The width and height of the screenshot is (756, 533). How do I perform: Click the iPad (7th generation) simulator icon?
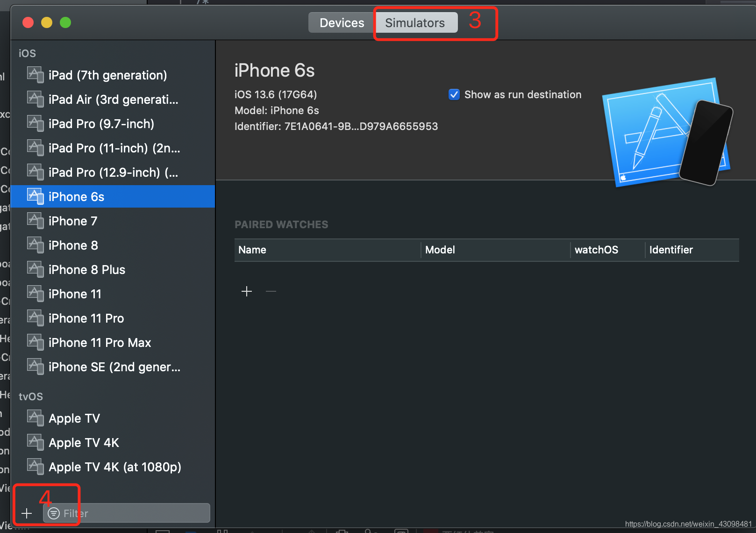click(x=36, y=75)
